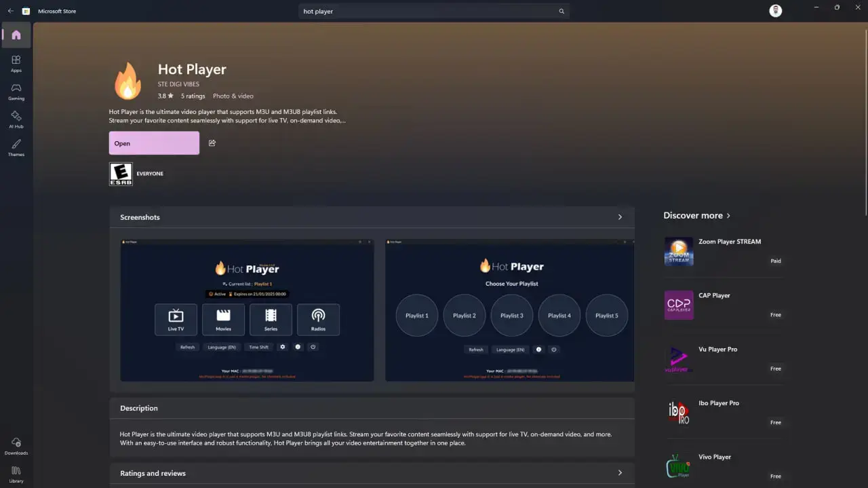Open Vu Player Pro app icon
The height and width of the screenshot is (488, 868).
coord(679,358)
